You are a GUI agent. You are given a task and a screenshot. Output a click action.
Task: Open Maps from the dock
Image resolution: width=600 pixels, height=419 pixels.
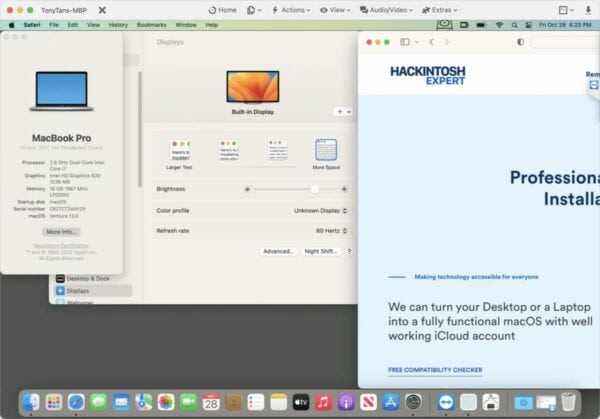(x=143, y=402)
